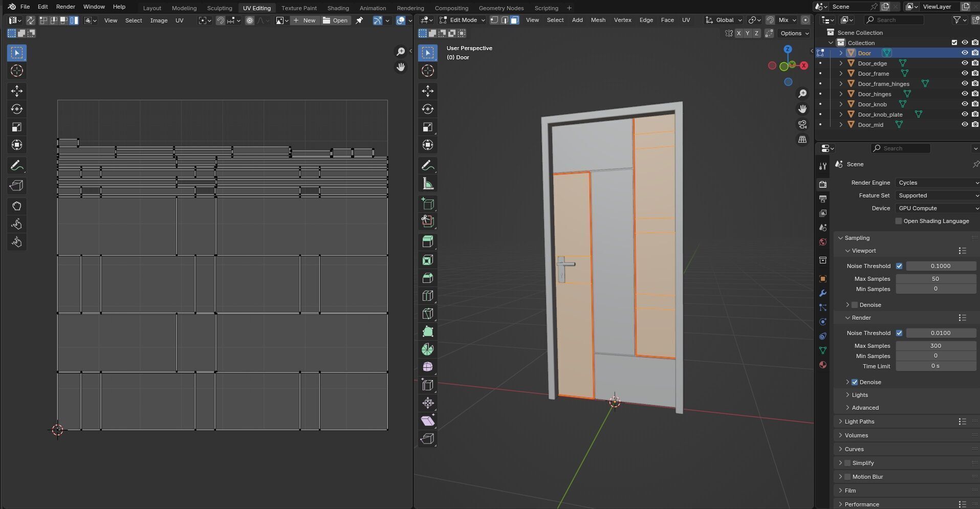
Task: Click the Open image button
Action: (x=335, y=20)
